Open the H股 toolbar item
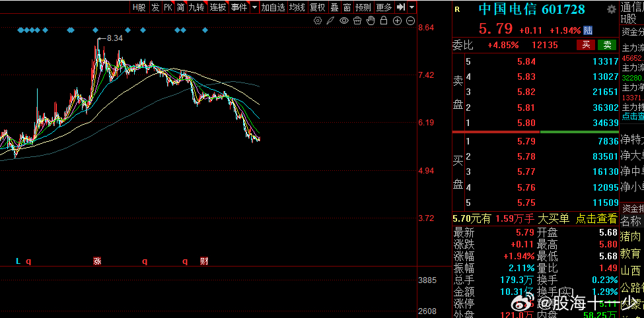Image resolution: width=644 pixels, height=318 pixels. tap(139, 7)
